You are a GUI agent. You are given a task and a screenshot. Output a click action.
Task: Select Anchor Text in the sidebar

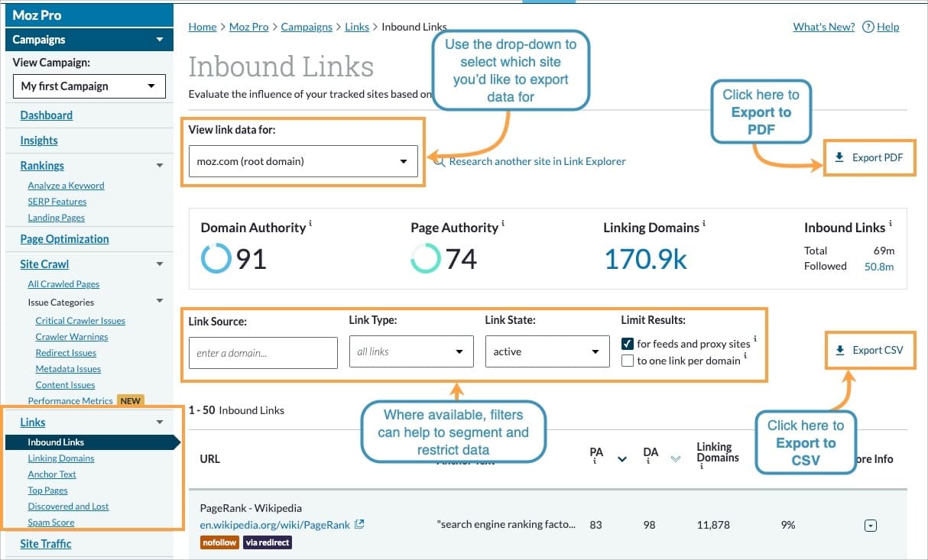point(51,474)
